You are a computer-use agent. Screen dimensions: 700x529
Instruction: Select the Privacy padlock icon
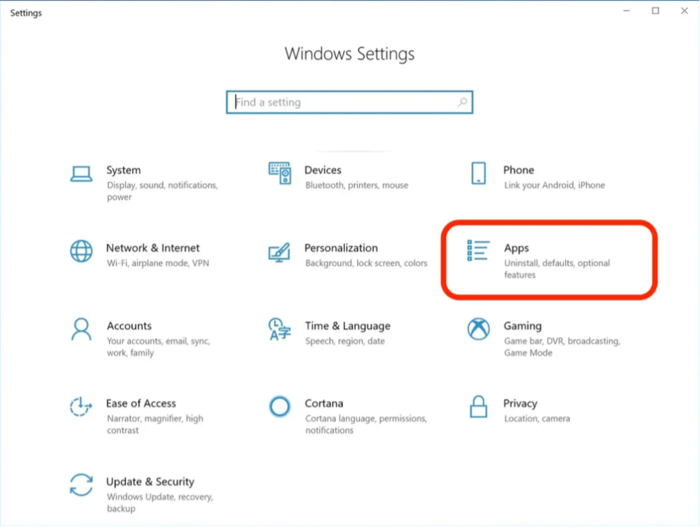pos(478,407)
